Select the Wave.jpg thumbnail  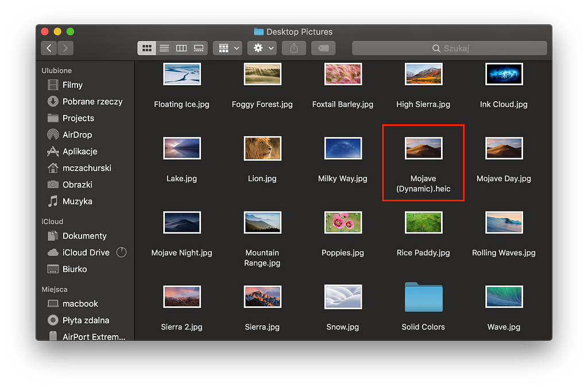point(504,297)
